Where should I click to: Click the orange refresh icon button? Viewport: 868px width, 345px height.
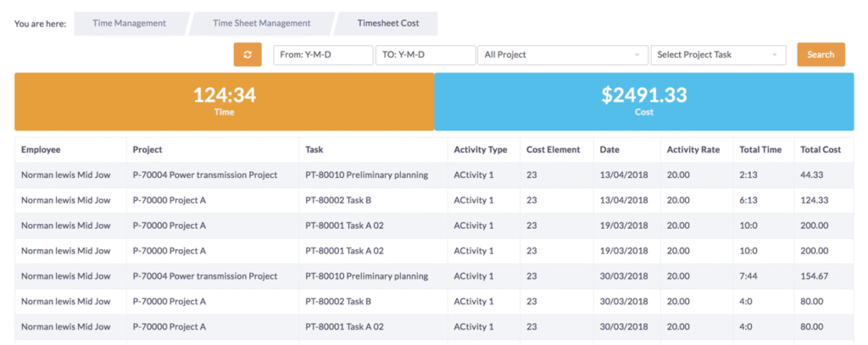[248, 54]
